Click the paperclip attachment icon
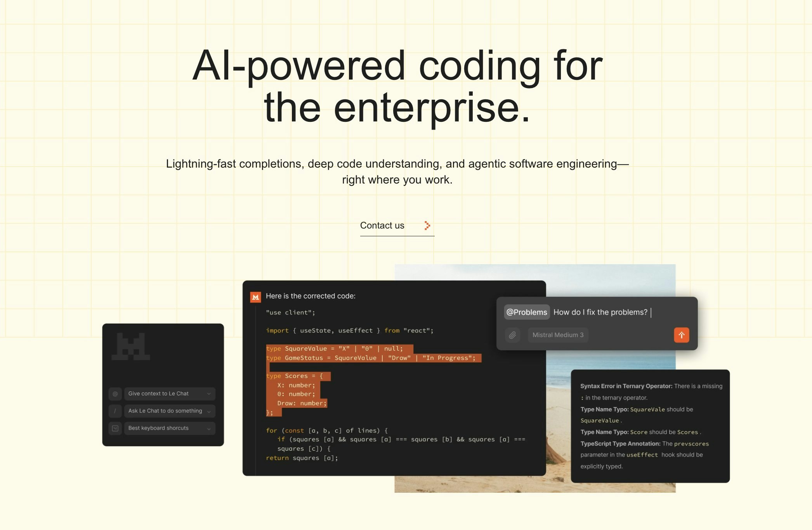This screenshot has height=530, width=812. (x=512, y=335)
